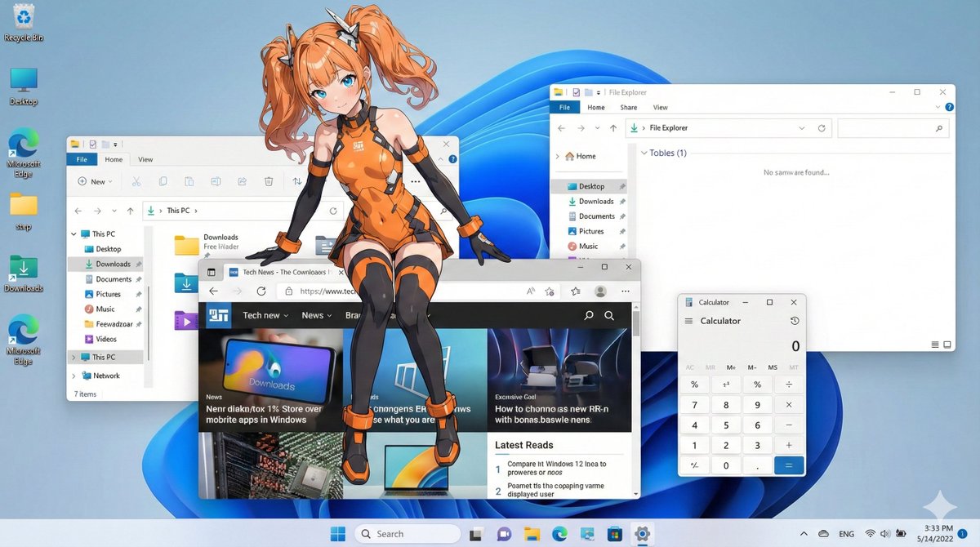980x547 pixels.
Task: Click the M+ memory button on Calculator
Action: tap(731, 367)
